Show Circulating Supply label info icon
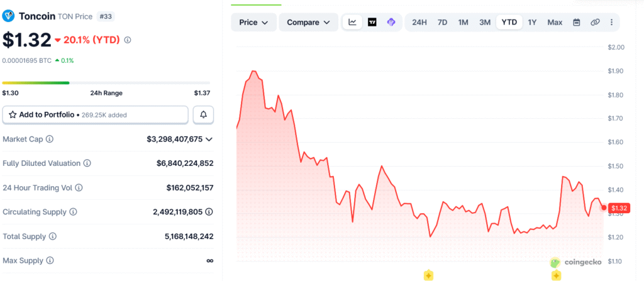644x281 pixels. click(73, 212)
